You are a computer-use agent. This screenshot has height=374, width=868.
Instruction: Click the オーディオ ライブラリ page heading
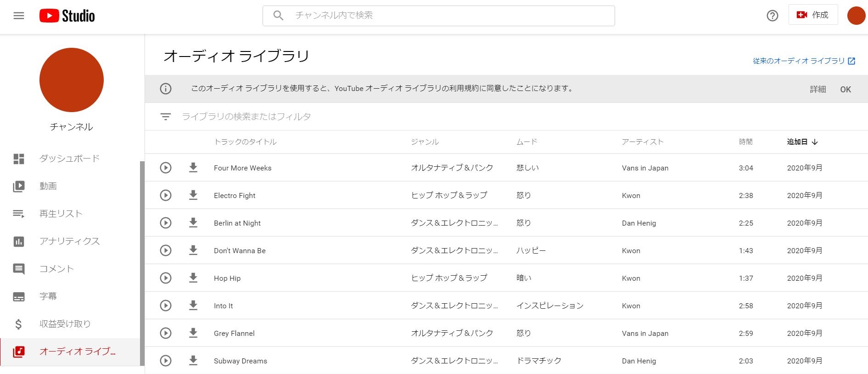tap(236, 56)
